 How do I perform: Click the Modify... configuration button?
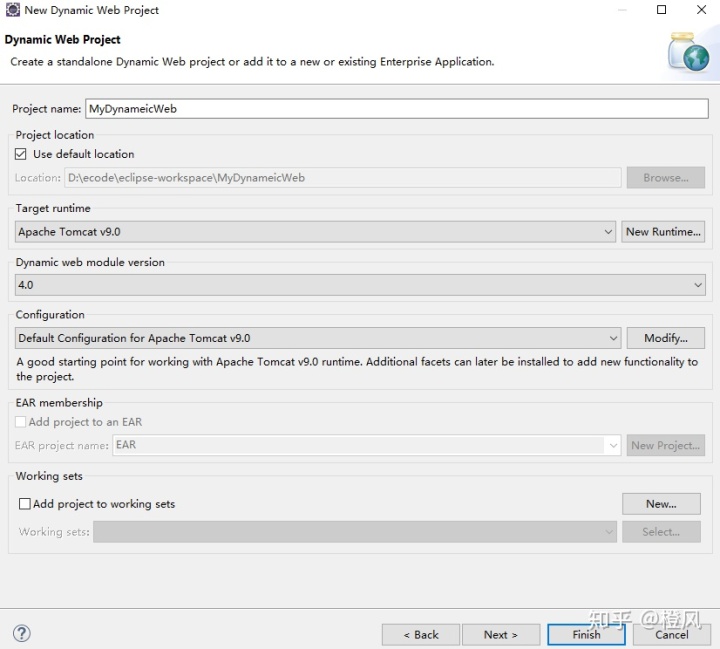click(665, 338)
